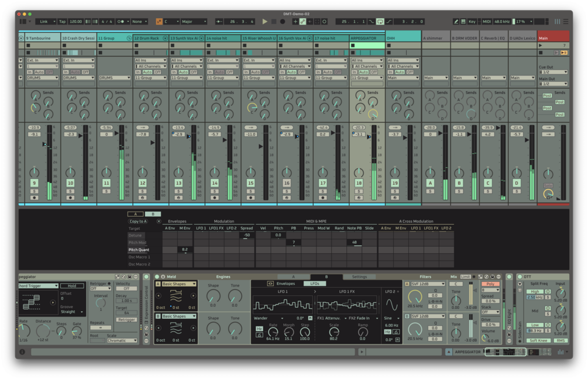
Task: Start playback with the Play button
Action: pos(265,22)
